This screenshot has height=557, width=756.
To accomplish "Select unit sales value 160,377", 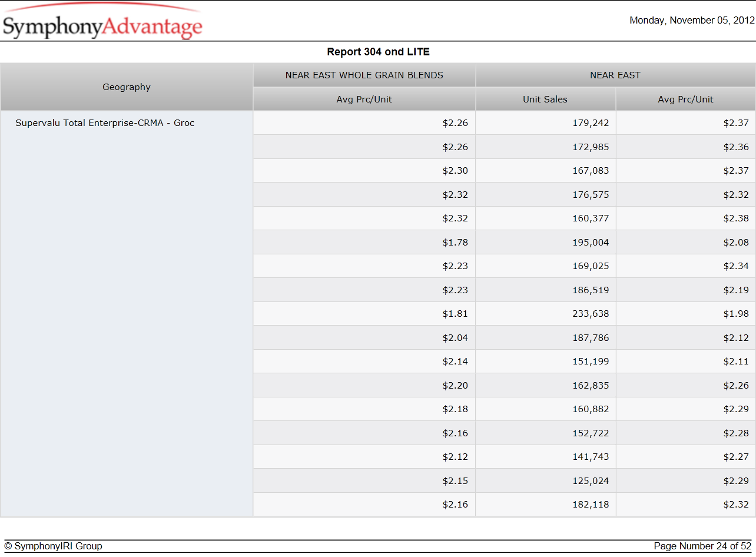I will [x=591, y=218].
